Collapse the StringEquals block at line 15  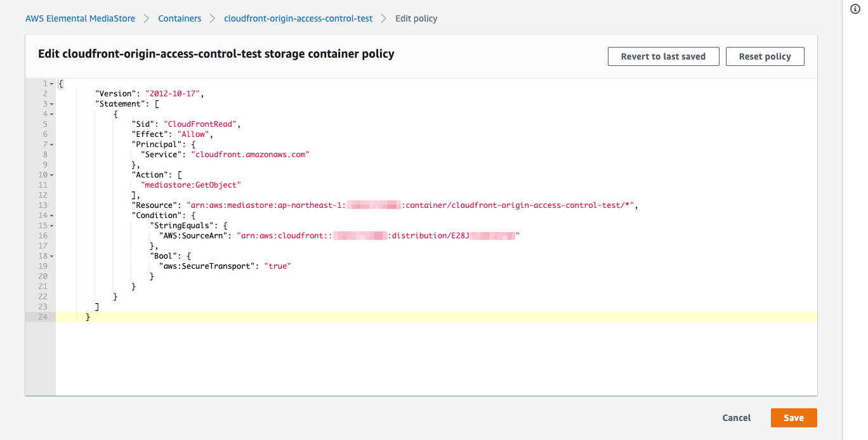[51, 226]
